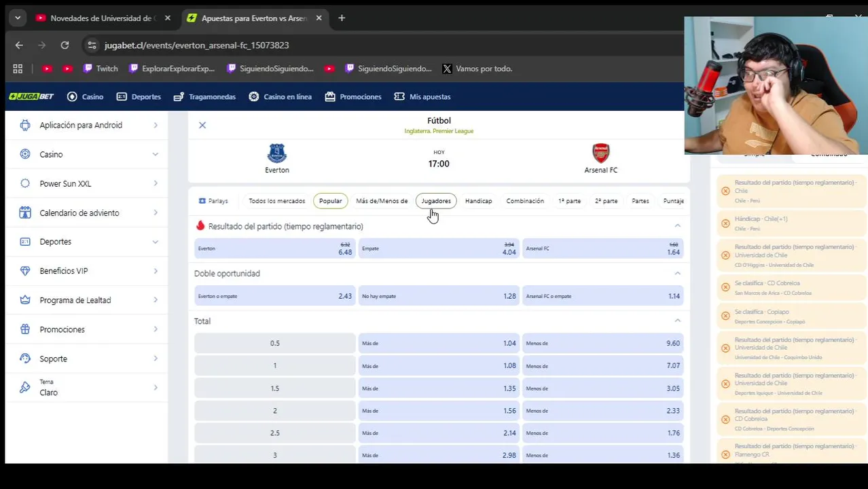The width and height of the screenshot is (868, 489).
Task: Collapse Doble oportunidad market
Action: click(x=677, y=273)
